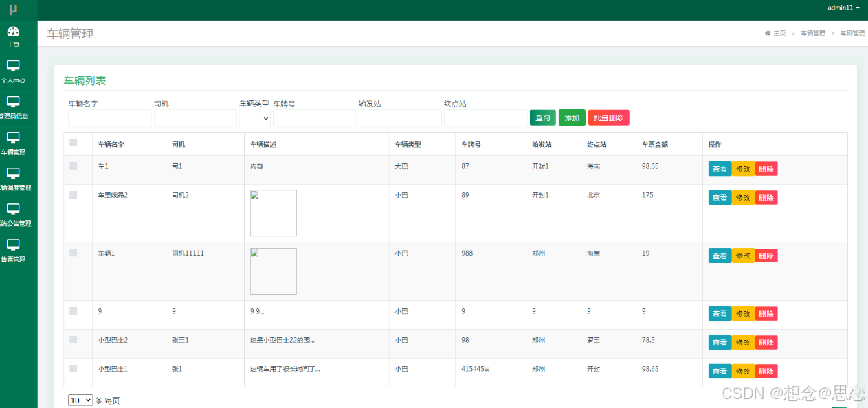
Task: Click the 北京 destination cell
Action: click(594, 195)
